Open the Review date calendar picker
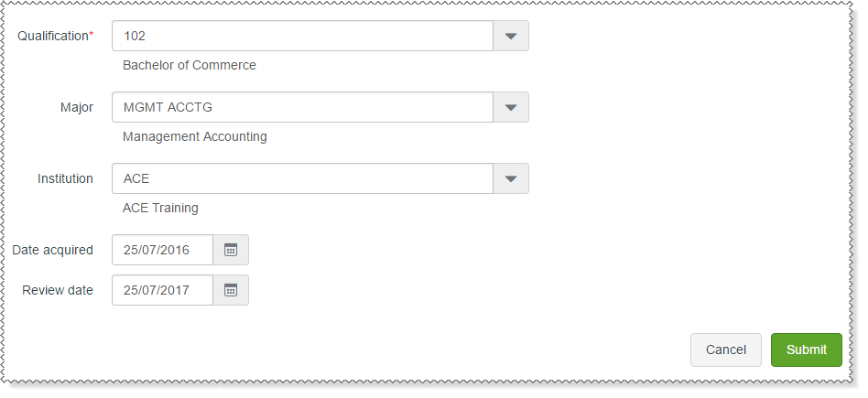 pos(231,290)
